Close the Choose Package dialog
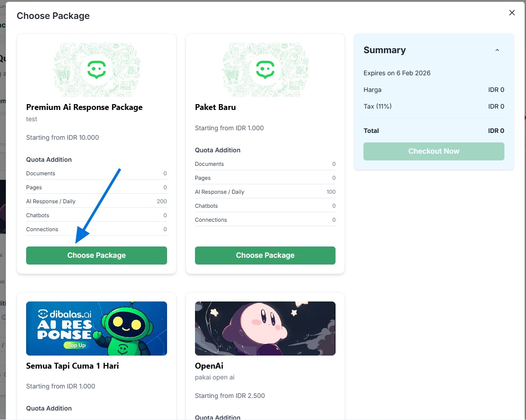526x420 pixels. (x=512, y=13)
